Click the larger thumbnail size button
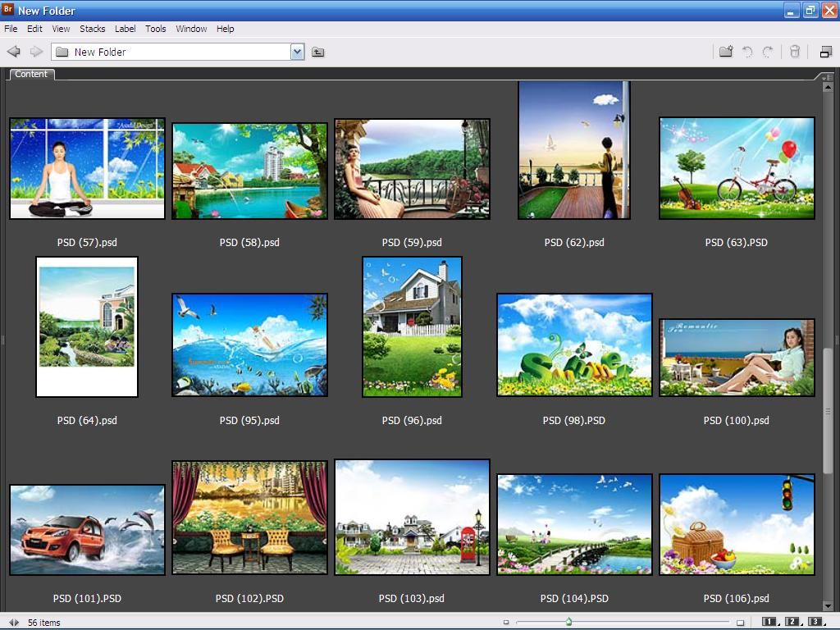Image resolution: width=840 pixels, height=630 pixels. pos(740,623)
